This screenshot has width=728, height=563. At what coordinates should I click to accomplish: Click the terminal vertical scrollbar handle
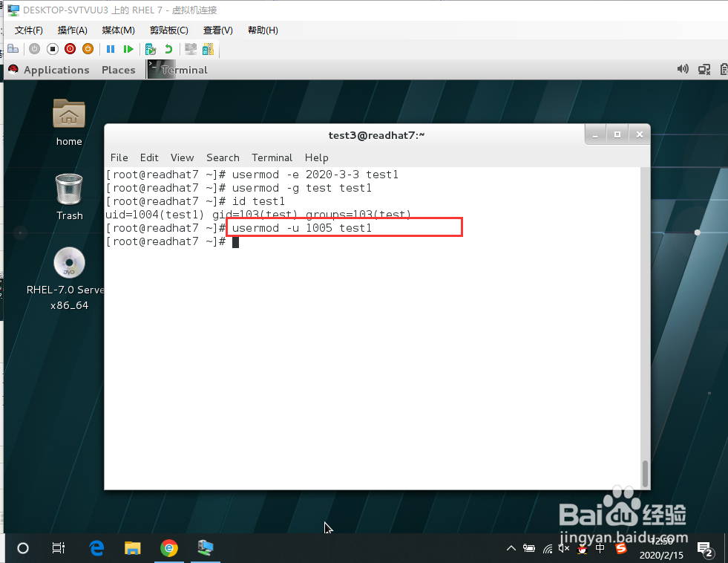[645, 474]
